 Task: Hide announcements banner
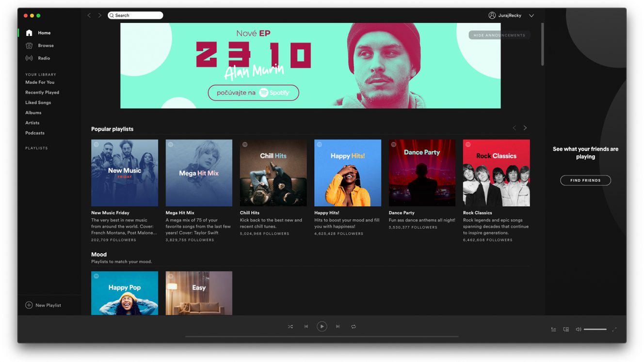(499, 35)
